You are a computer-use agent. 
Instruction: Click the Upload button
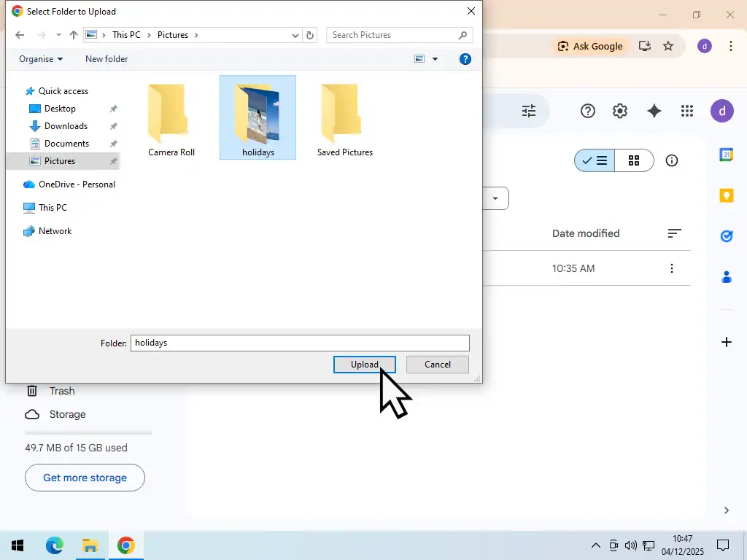click(x=364, y=364)
